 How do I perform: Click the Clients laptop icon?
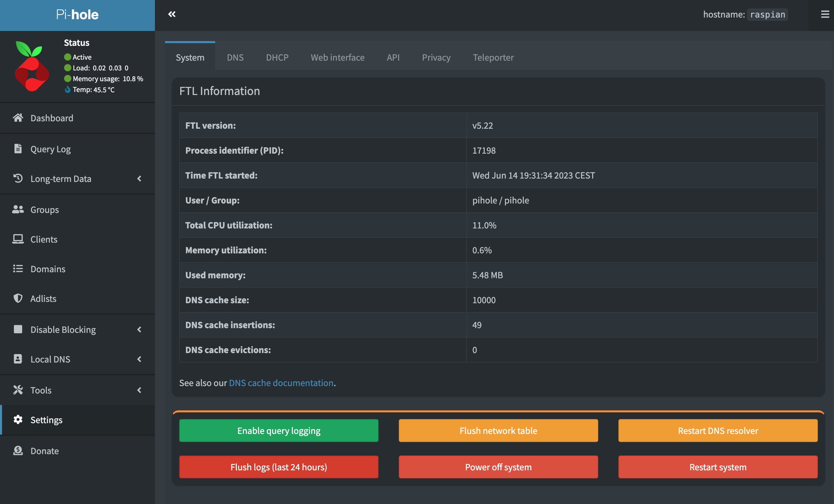[18, 239]
